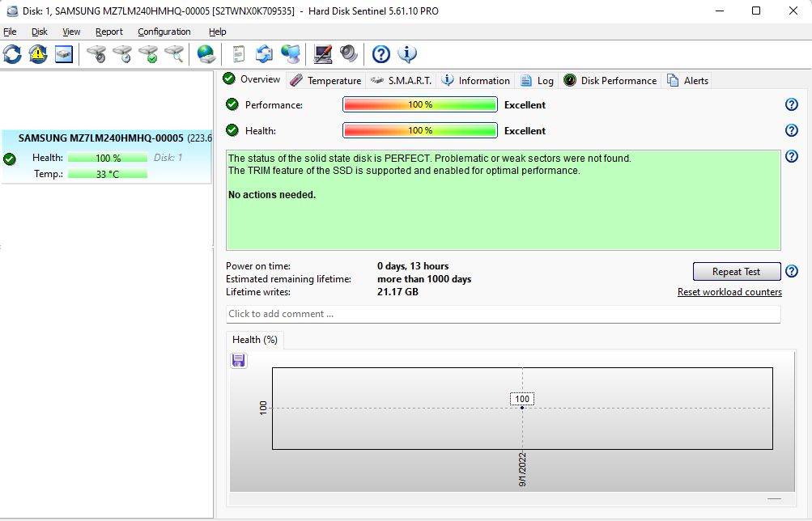Click the grey speaker toolbar icon
Viewport: 812px width, 521px height.
coord(348,54)
